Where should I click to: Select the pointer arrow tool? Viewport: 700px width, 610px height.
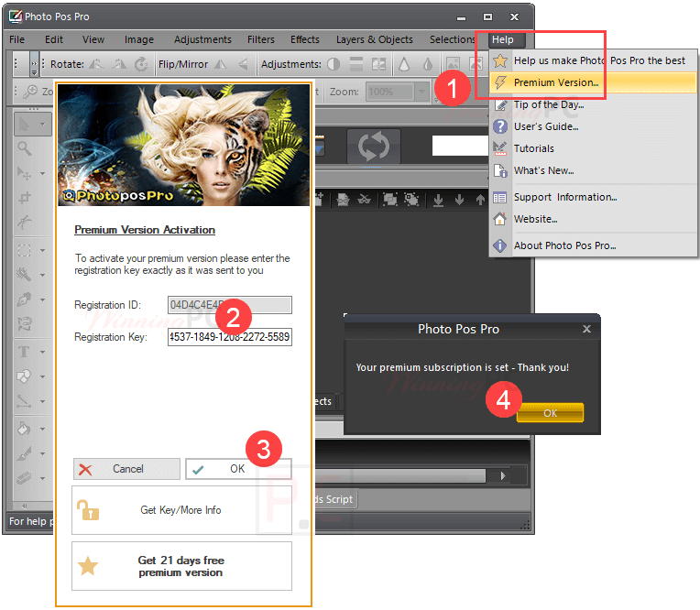pyautogui.click(x=24, y=124)
